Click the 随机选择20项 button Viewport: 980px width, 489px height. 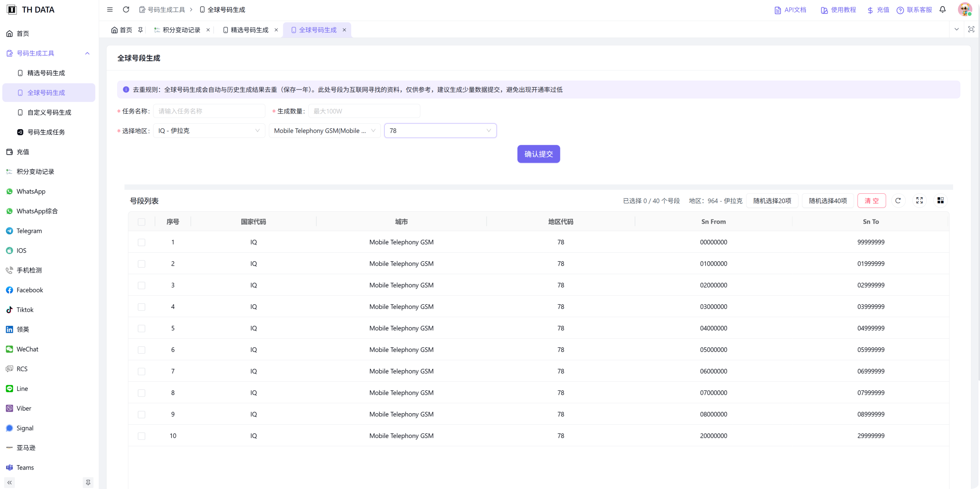coord(772,201)
